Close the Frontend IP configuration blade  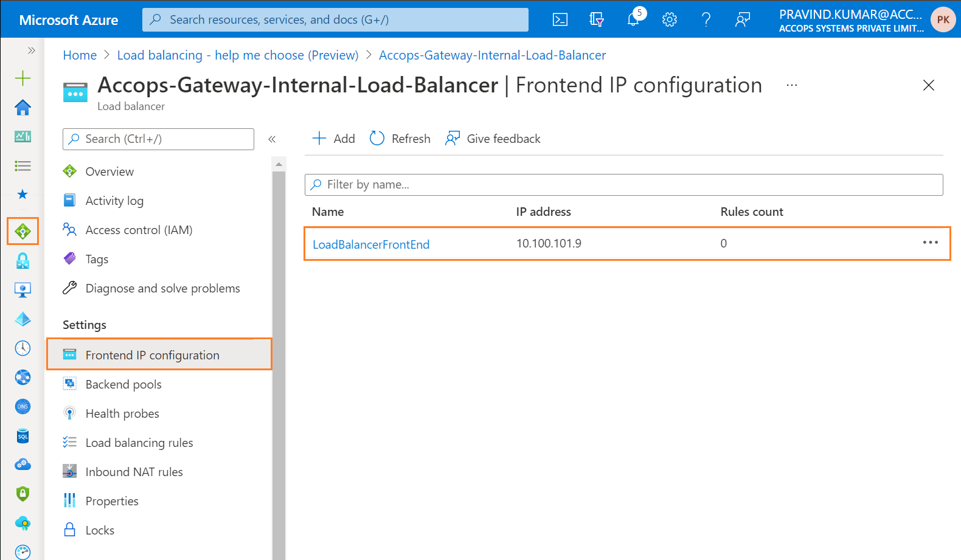coord(928,85)
